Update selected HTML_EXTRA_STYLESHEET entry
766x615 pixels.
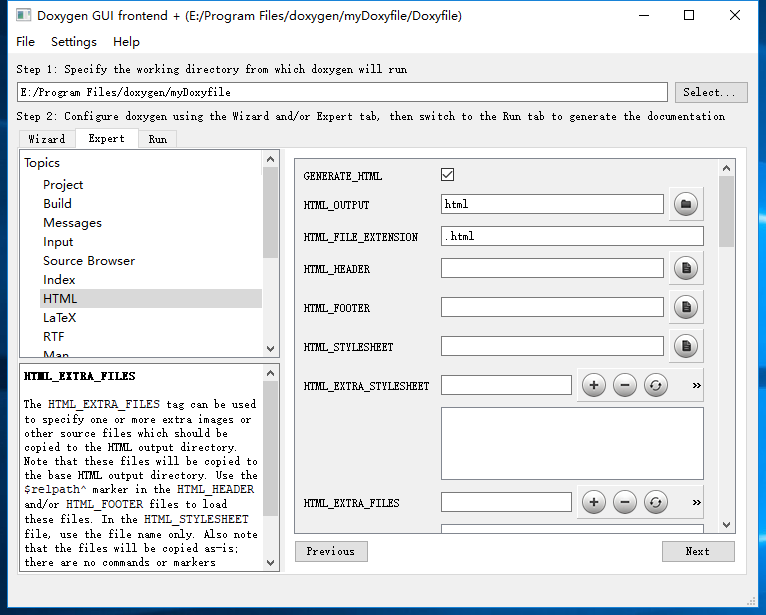[x=656, y=385]
